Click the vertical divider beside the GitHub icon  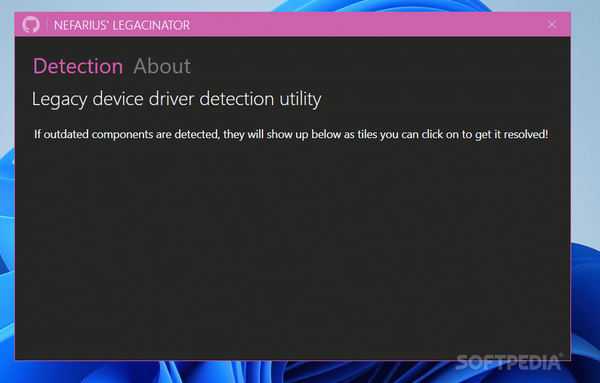(47, 25)
